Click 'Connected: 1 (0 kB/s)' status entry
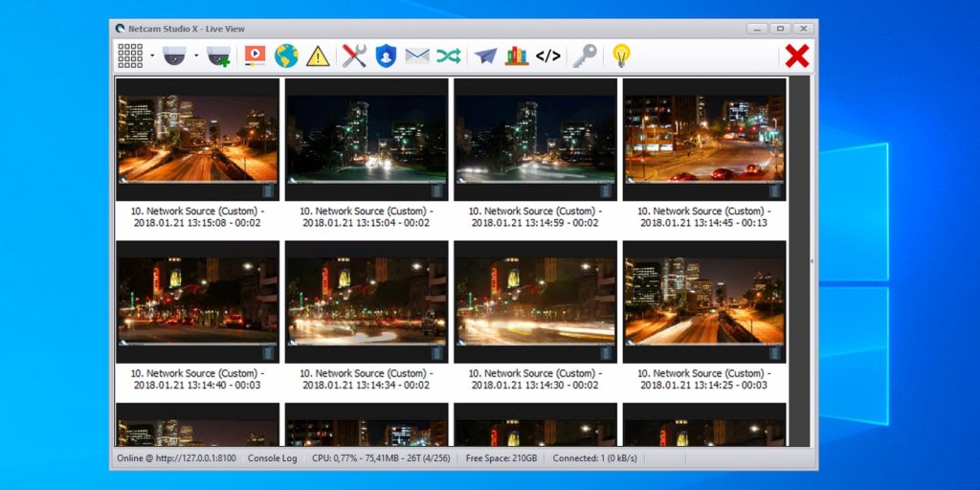 pyautogui.click(x=594, y=458)
